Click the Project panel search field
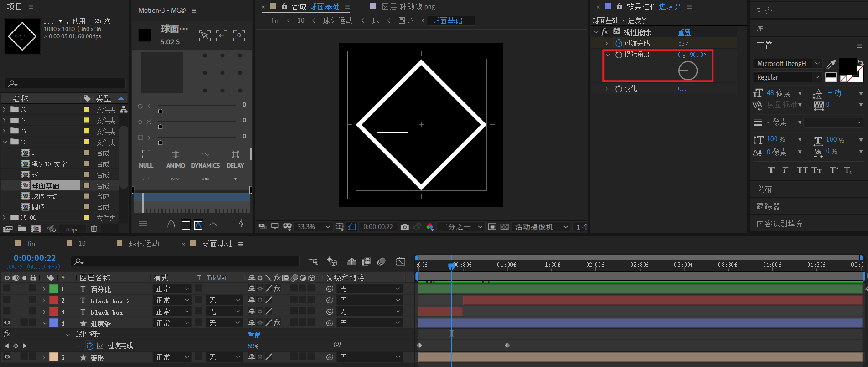The width and height of the screenshot is (868, 367). pyautogui.click(x=64, y=83)
